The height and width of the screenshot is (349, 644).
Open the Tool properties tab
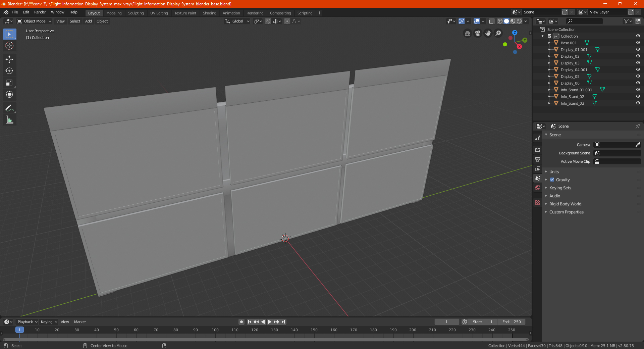pyautogui.click(x=538, y=138)
